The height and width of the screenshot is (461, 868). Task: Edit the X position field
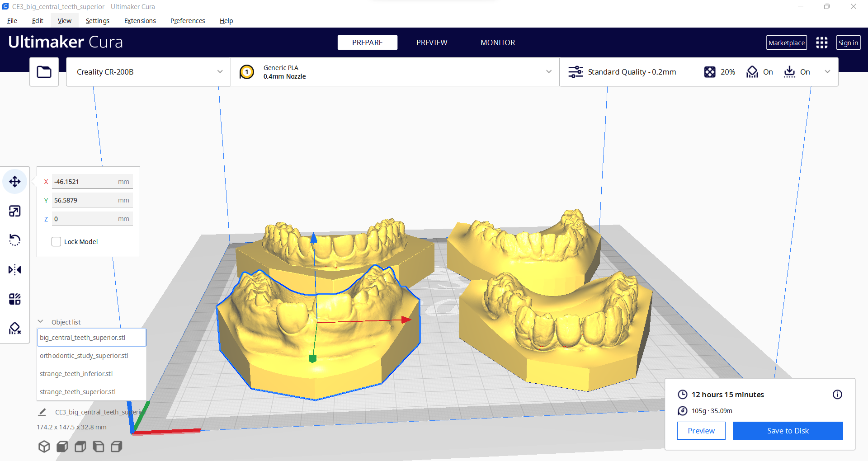(92, 182)
